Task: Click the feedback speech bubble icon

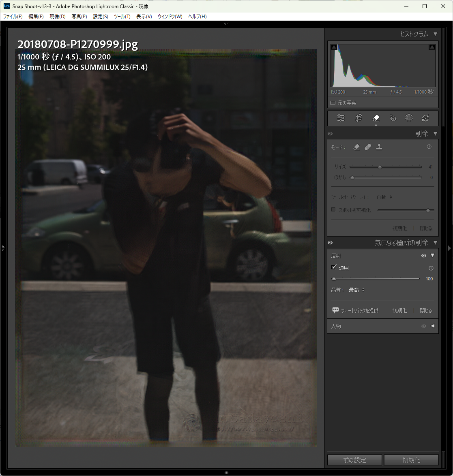Action: (335, 310)
